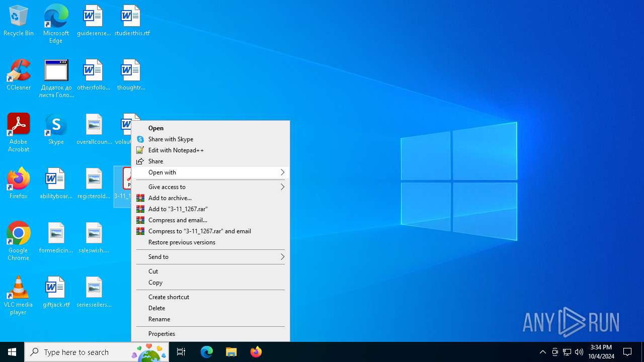
Task: Select the Microsoft Edge desktop shortcut
Action: [x=56, y=24]
